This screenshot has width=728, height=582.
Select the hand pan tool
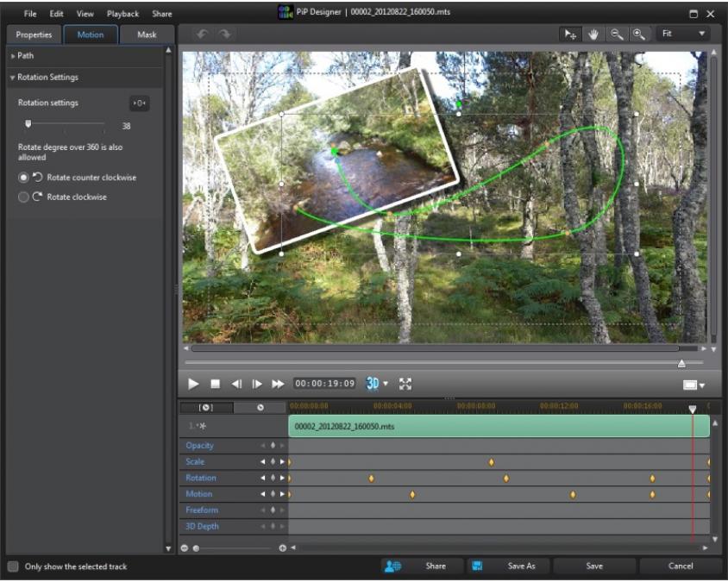tap(593, 34)
